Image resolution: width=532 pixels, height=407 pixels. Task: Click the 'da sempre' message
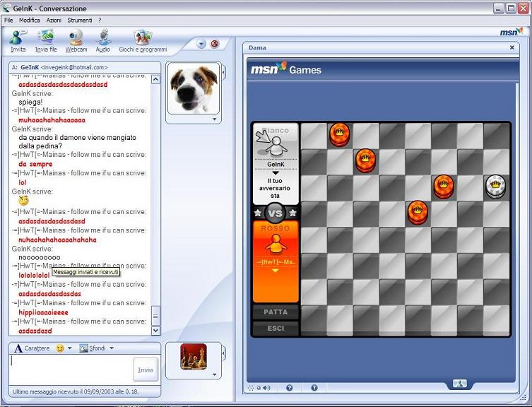coord(35,164)
